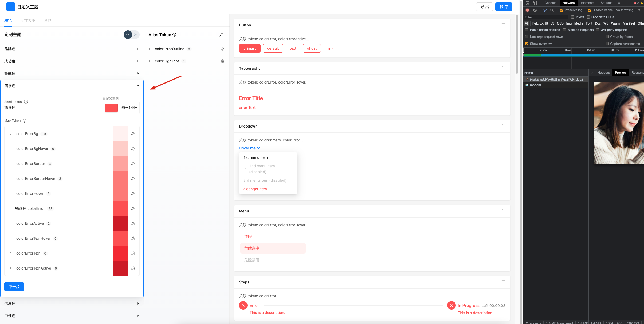Click the #ff4d4f seed token color swatch
Image resolution: width=644 pixels, height=324 pixels.
click(x=111, y=108)
